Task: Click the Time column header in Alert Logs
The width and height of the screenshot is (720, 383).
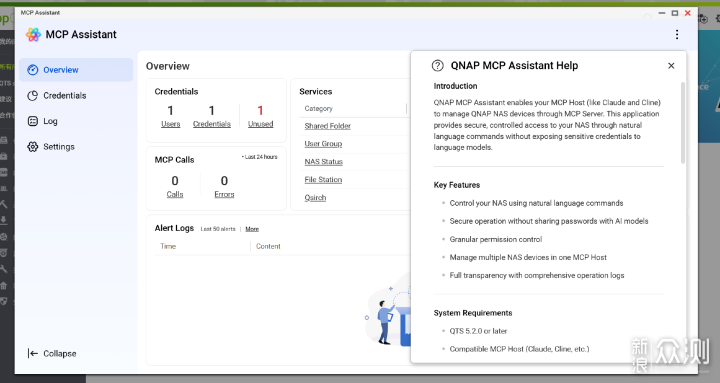Action: (168, 246)
